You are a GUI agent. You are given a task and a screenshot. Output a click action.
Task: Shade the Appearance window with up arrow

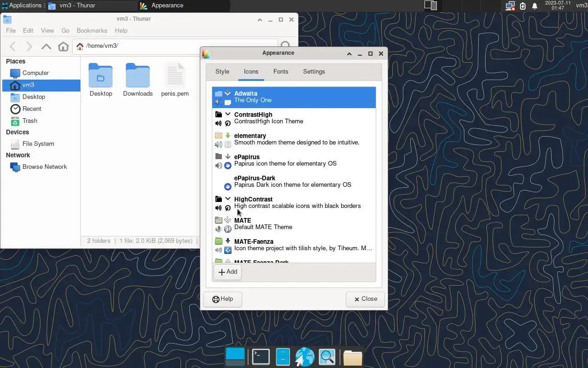tap(349, 53)
